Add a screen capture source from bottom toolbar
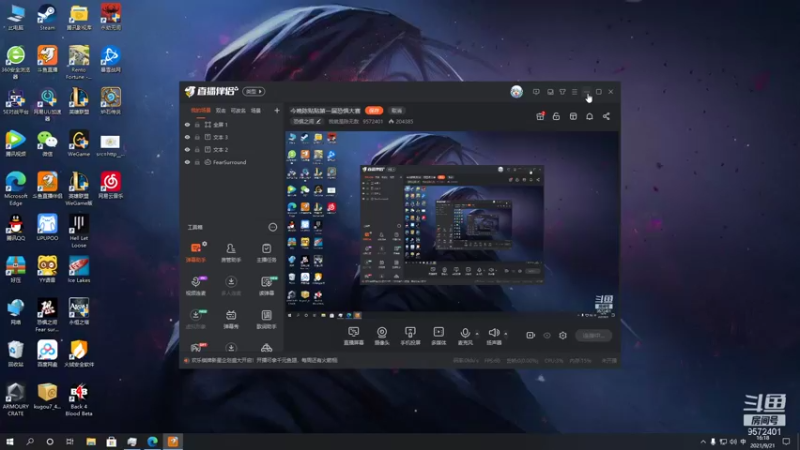 click(354, 336)
